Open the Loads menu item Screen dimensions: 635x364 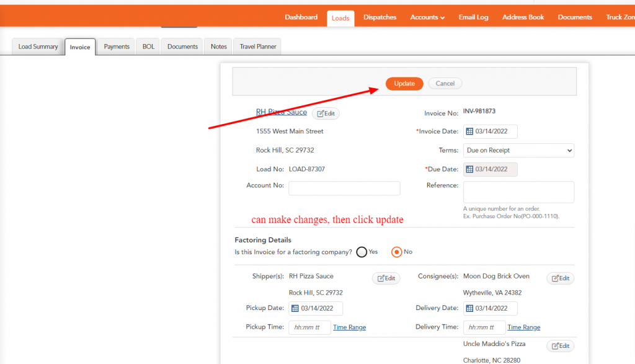[340, 18]
